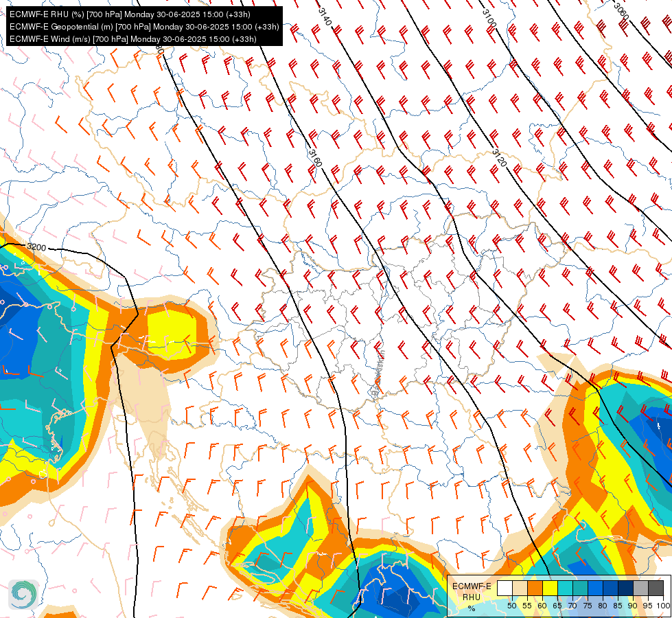Image resolution: width=672 pixels, height=618 pixels.
Task: Click the legend value 75
Action: [588, 606]
